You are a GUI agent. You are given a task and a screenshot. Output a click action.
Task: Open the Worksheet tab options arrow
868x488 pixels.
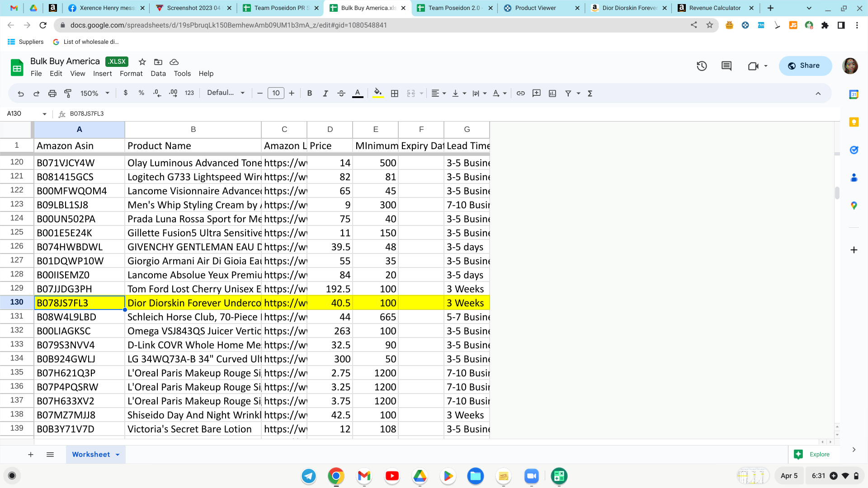(118, 455)
